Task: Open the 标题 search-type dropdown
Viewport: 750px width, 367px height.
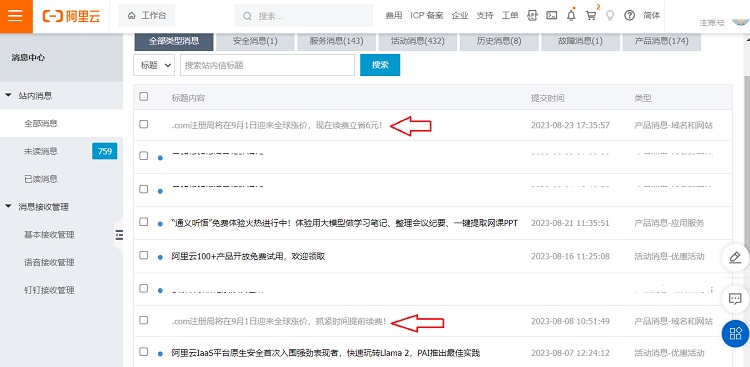Action: pyautogui.click(x=154, y=65)
